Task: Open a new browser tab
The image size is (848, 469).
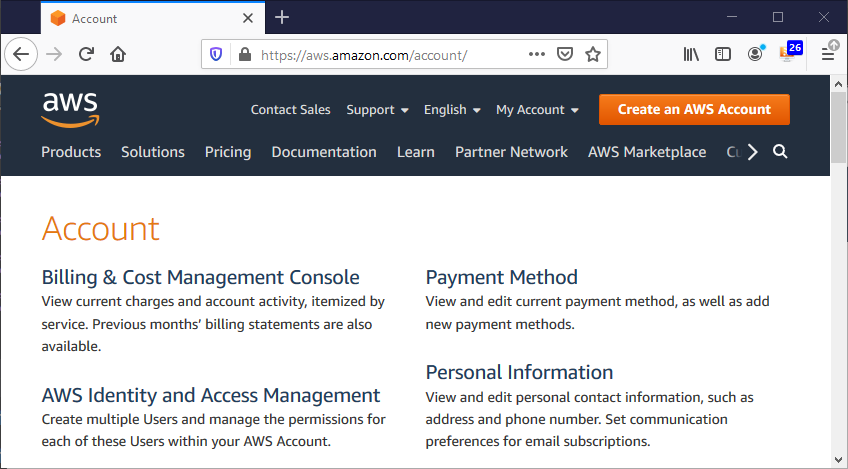Action: point(282,17)
